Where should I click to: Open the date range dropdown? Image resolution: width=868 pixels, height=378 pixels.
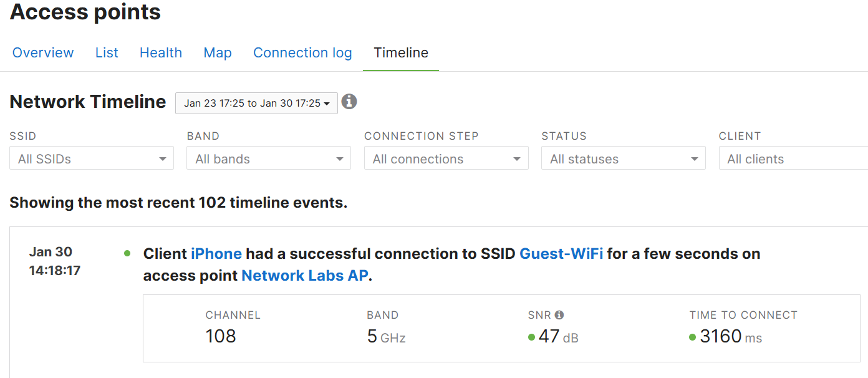click(x=256, y=103)
